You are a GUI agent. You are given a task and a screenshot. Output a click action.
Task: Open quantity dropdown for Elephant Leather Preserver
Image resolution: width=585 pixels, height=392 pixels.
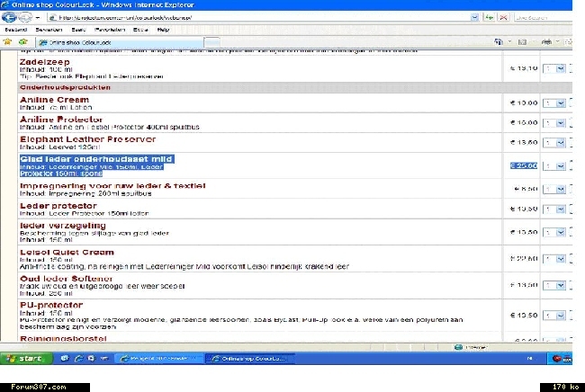point(561,142)
